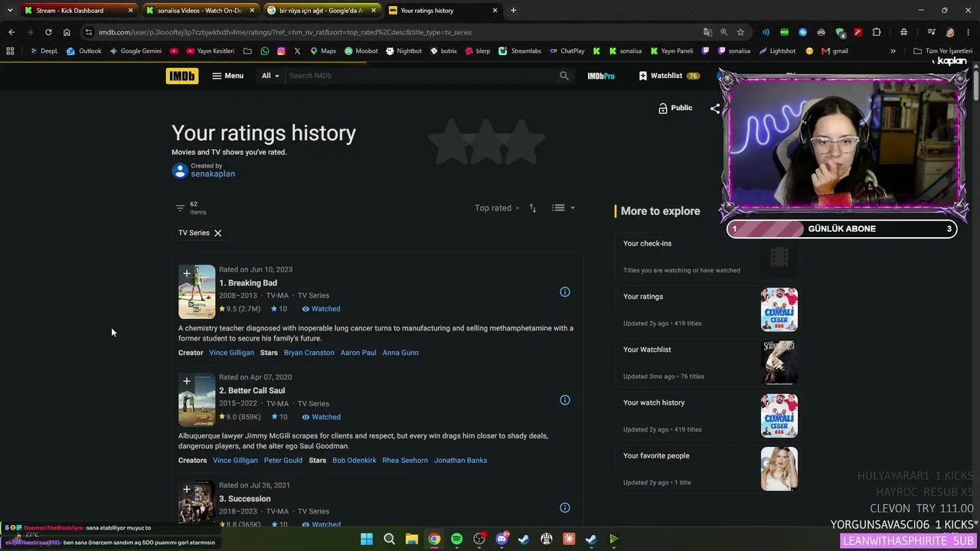
Task: Open the Breaking Bad title
Action: 248,283
